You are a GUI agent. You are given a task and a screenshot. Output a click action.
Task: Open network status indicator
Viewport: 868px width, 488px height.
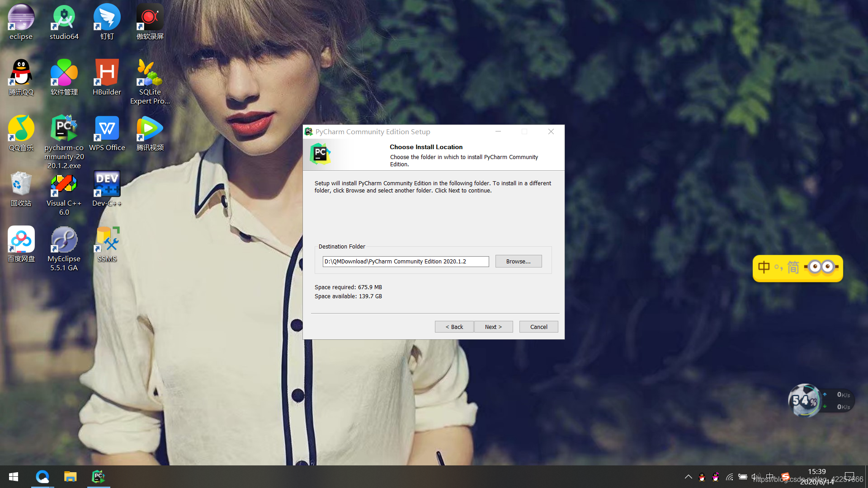[x=729, y=477]
